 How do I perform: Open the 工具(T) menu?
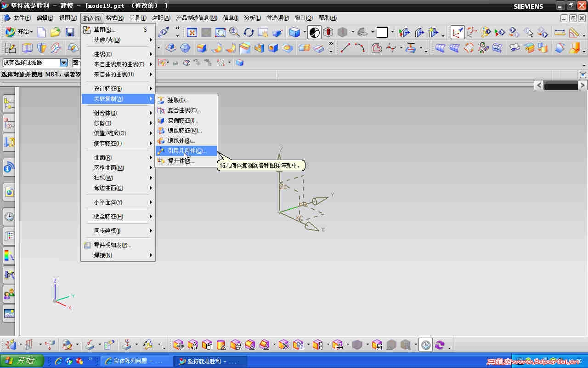pos(138,18)
